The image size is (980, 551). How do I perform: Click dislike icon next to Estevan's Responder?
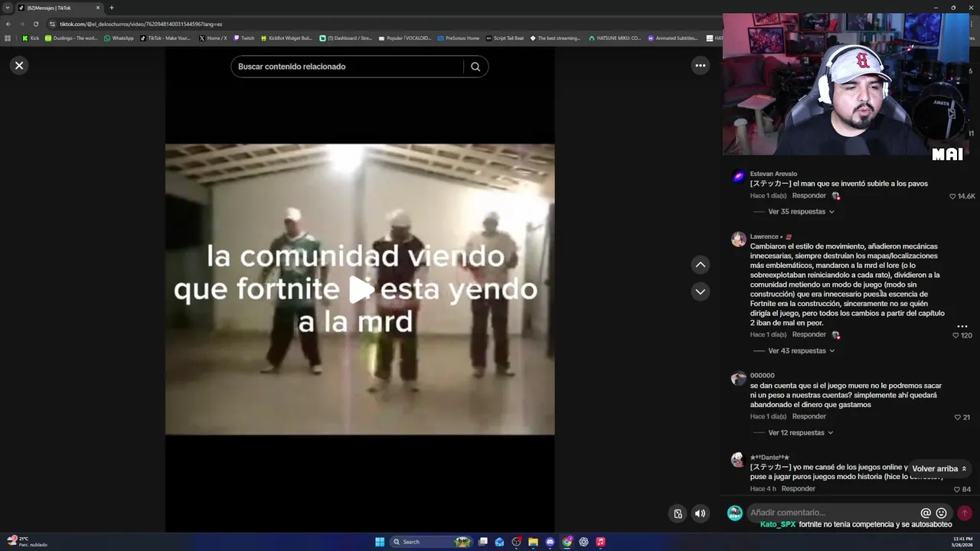835,196
